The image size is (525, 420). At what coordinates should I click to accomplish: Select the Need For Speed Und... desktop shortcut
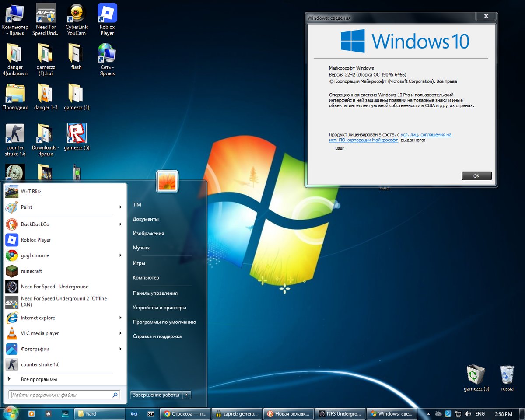point(45,20)
